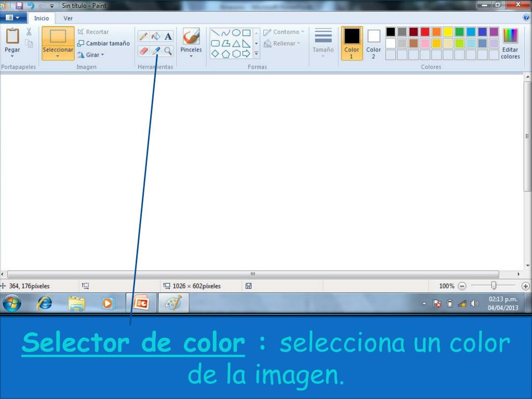Select the Eraser tool

143,51
